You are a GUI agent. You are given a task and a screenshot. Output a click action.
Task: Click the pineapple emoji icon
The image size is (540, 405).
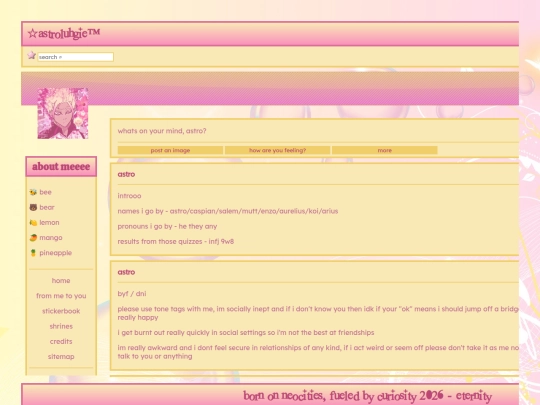click(x=33, y=253)
